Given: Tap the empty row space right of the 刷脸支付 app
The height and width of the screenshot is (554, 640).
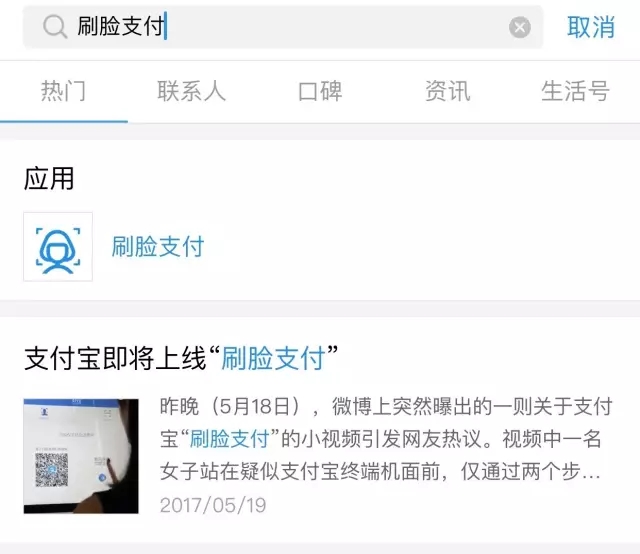Looking at the screenshot, I should click(420, 247).
